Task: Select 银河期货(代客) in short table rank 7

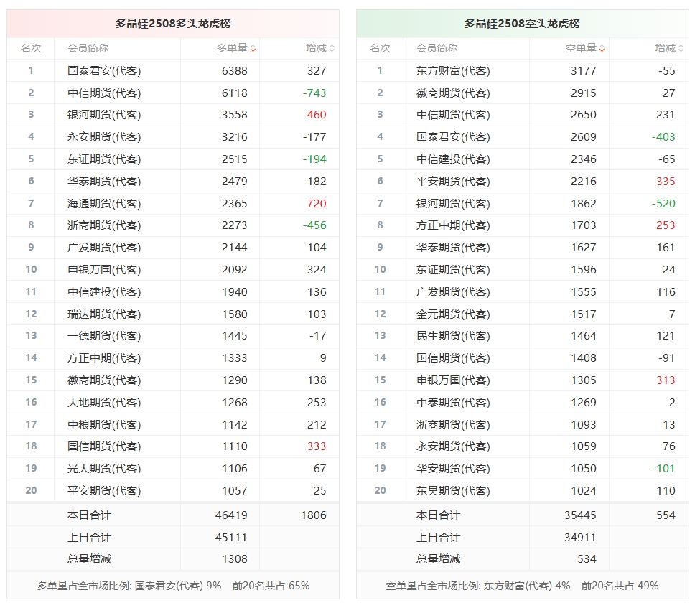Action: point(453,204)
